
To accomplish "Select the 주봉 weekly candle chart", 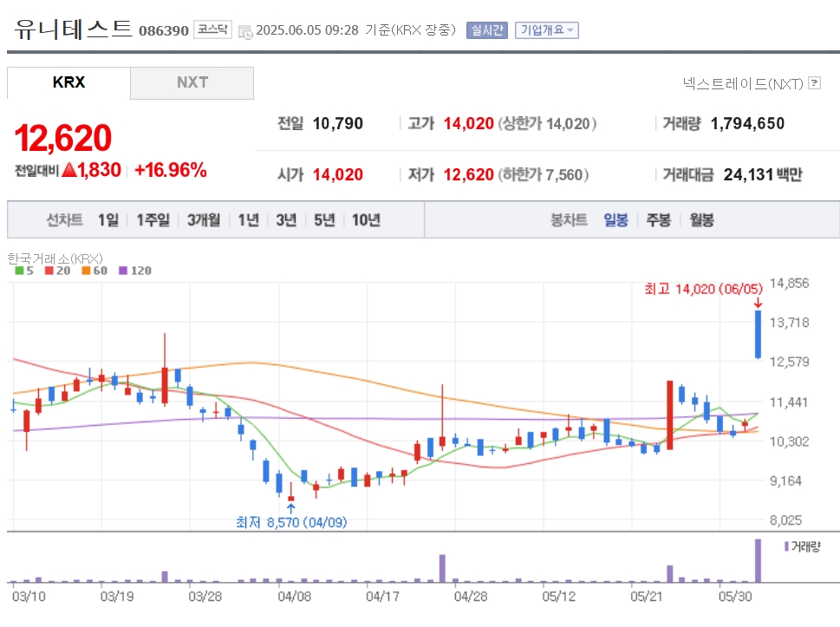I will pyautogui.click(x=659, y=219).
